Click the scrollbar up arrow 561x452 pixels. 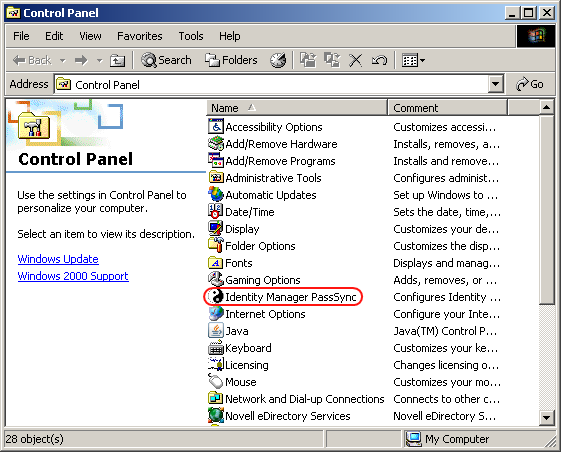tap(547, 107)
